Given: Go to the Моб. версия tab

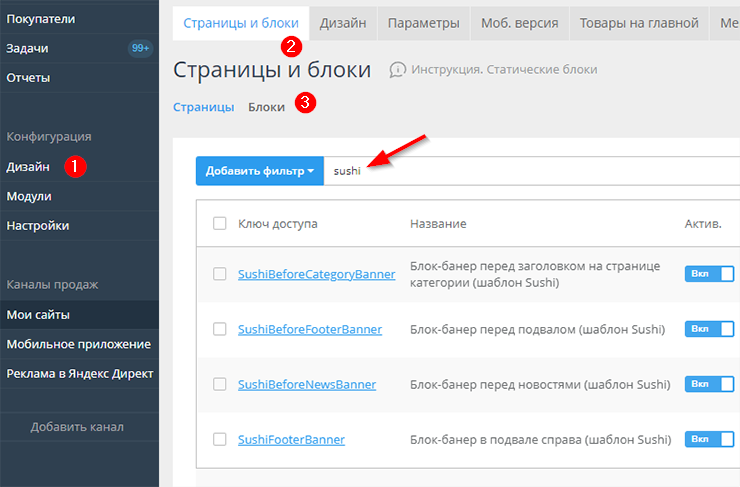Looking at the screenshot, I should click(x=519, y=22).
